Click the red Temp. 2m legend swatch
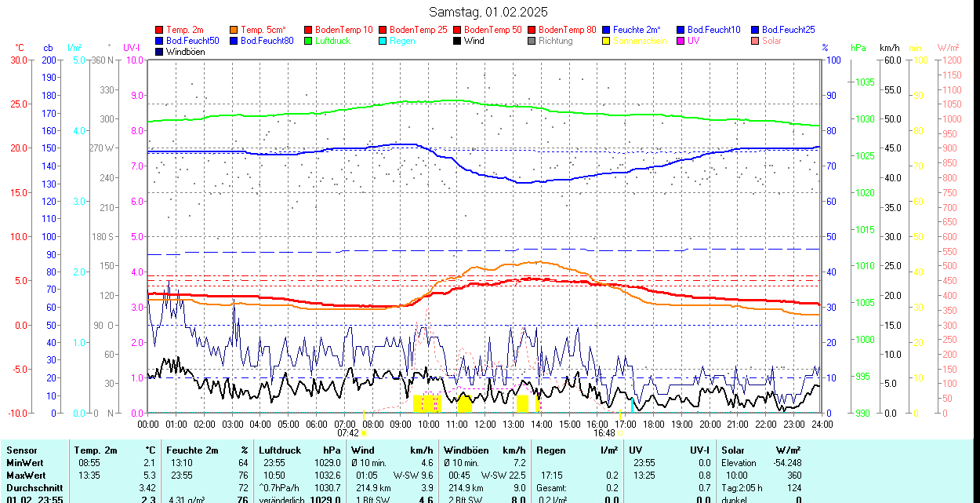The image size is (980, 503). (x=160, y=30)
